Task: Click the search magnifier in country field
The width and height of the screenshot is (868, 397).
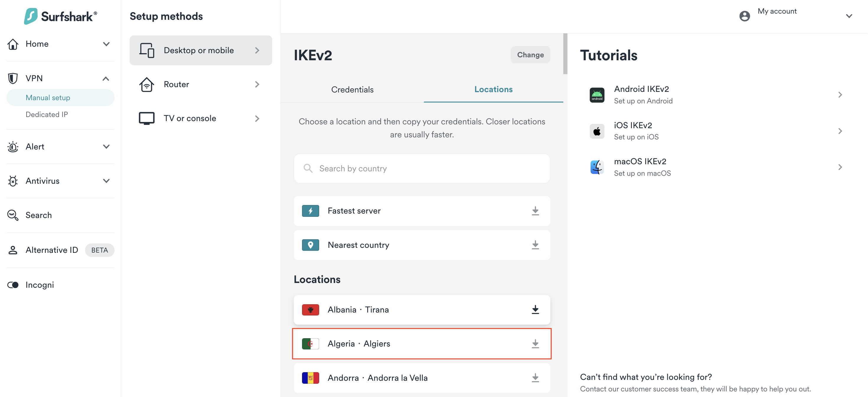Action: (x=308, y=168)
